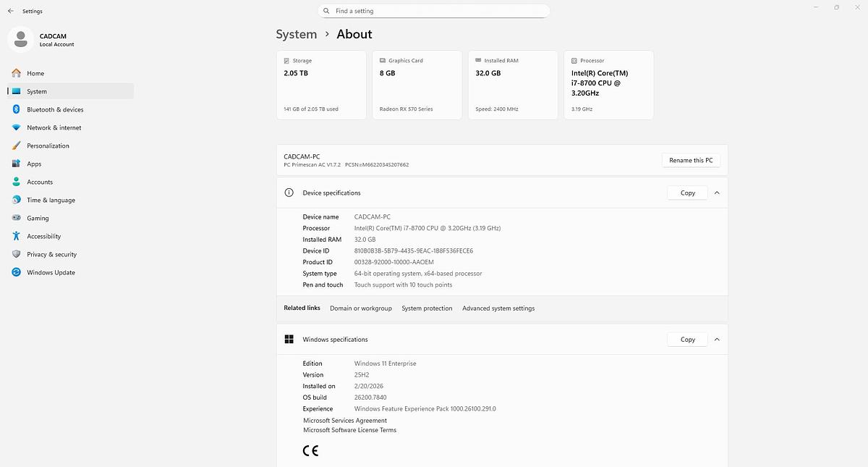Open Microsoft Software License Terms link
This screenshot has height=467, width=868.
click(x=349, y=430)
